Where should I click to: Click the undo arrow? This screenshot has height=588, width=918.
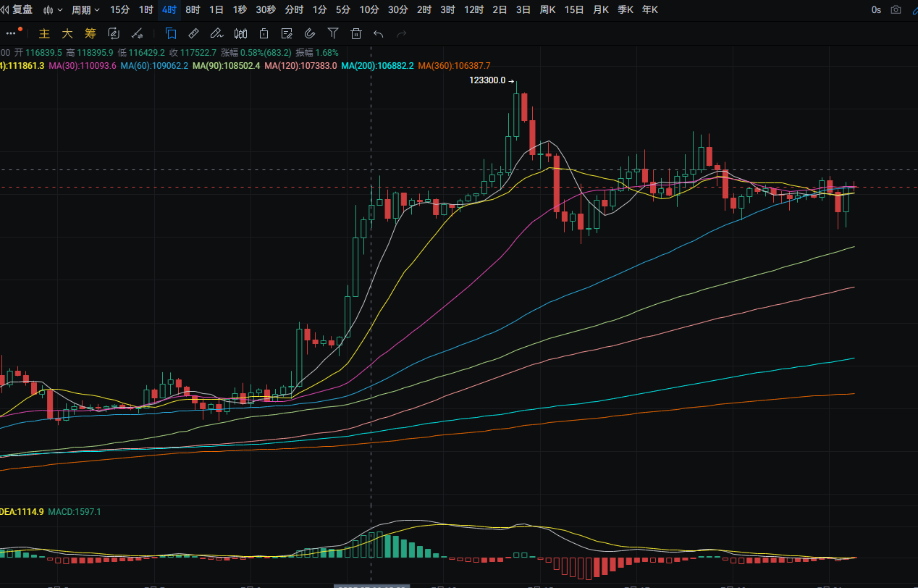tap(378, 33)
